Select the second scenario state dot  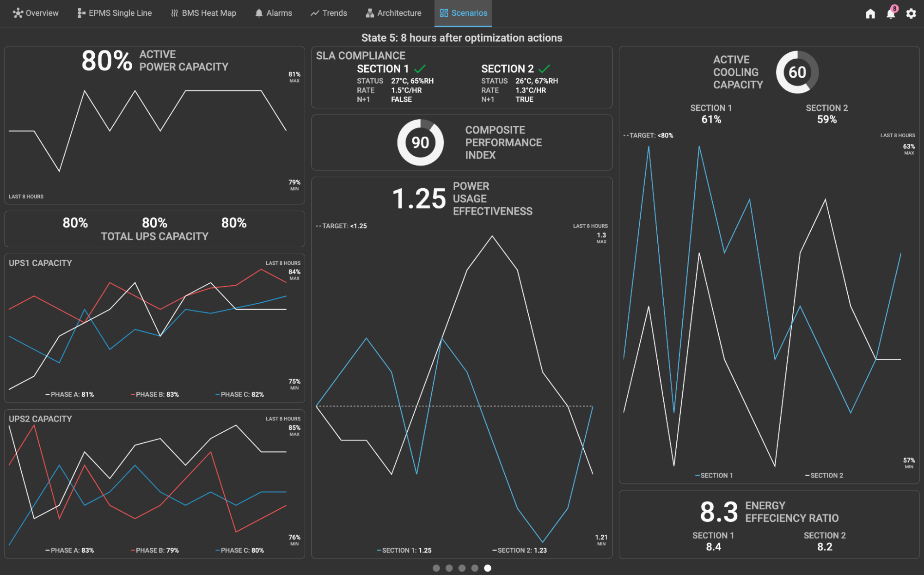coord(449,568)
